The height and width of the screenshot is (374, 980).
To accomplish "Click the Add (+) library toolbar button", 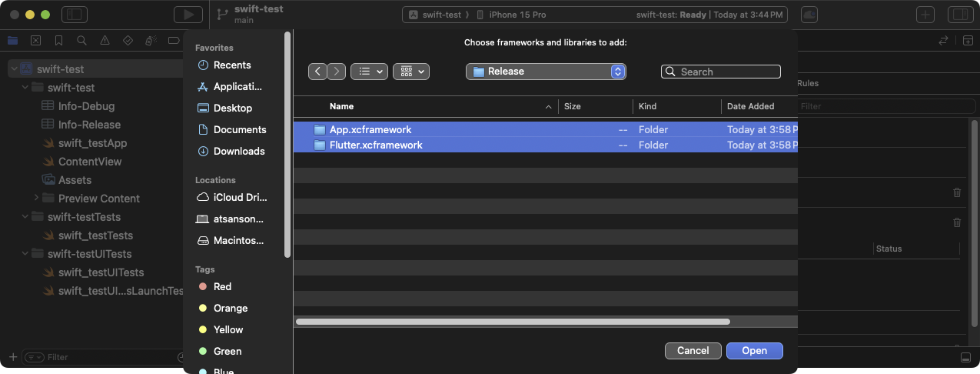I will [x=926, y=15].
